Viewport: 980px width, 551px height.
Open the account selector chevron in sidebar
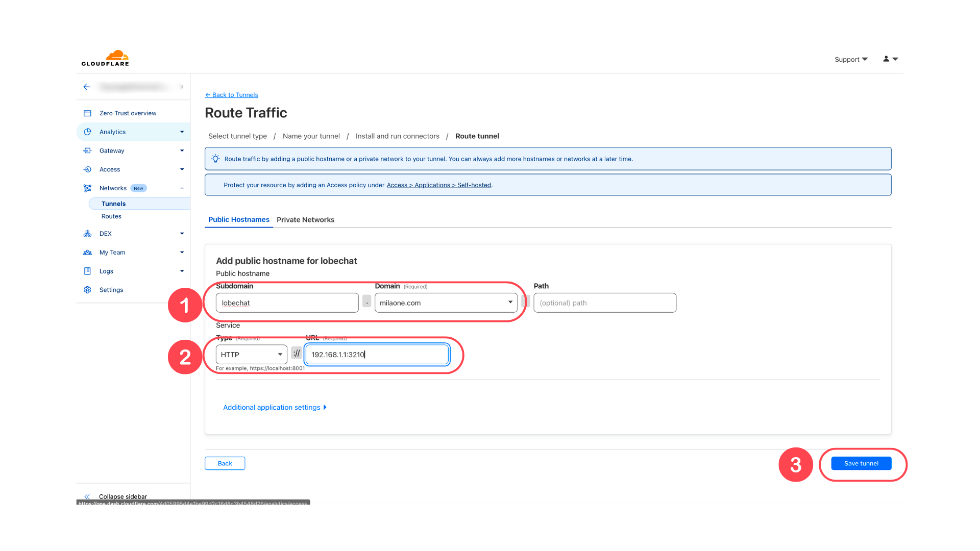[182, 87]
